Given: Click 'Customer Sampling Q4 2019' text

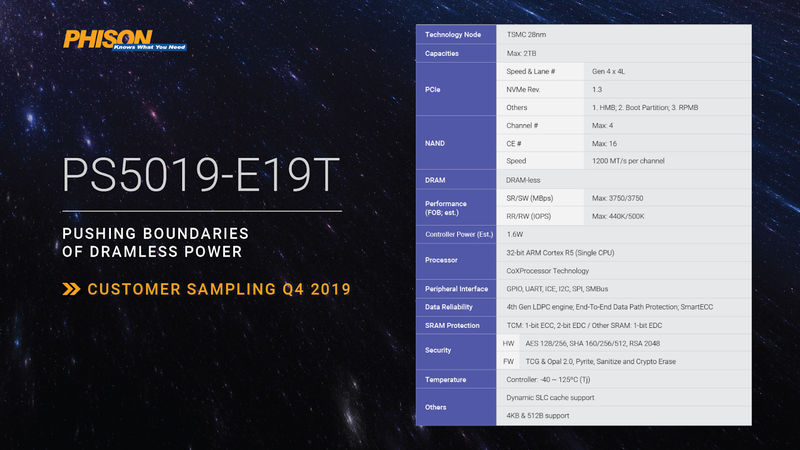Looking at the screenshot, I should click(x=219, y=289).
